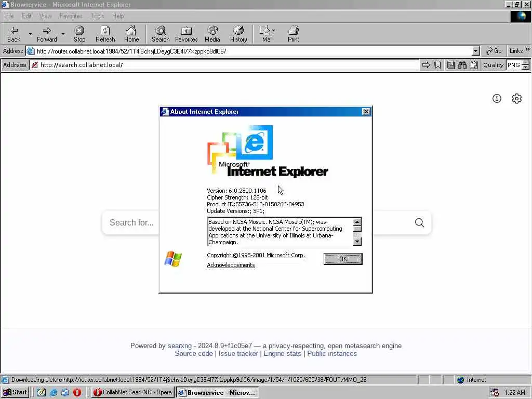Screen dimensions: 532x399
Task: Open the Issue tracker link
Action: pyautogui.click(x=238, y=353)
